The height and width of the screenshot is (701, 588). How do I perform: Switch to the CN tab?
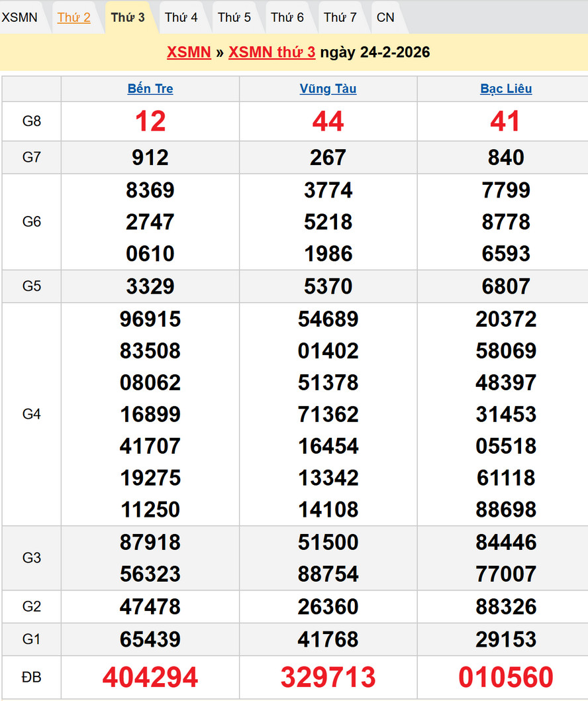pos(385,17)
